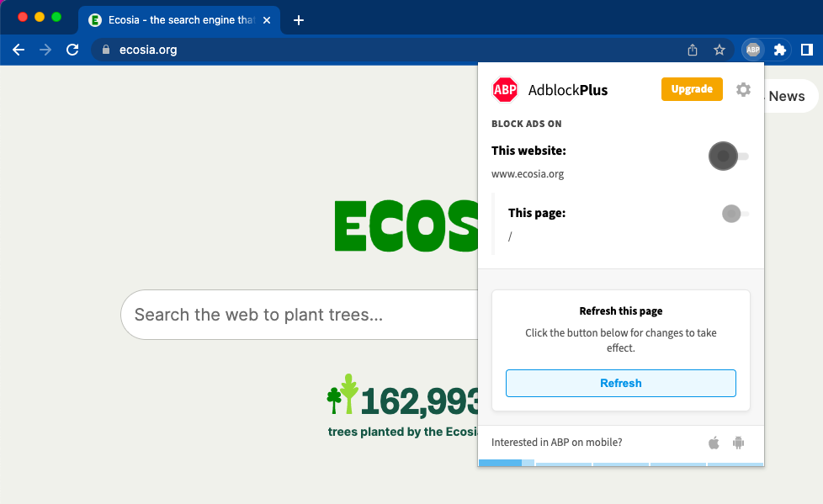The height and width of the screenshot is (504, 823).
Task: Reload the page with the refresh icon
Action: pyautogui.click(x=72, y=50)
